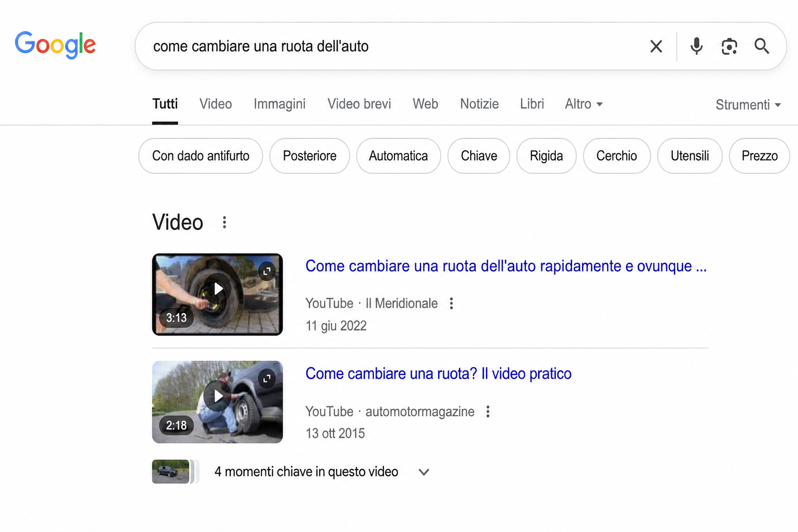Apply the Prezzo filter chip
This screenshot has width=798, height=532.
pyautogui.click(x=760, y=156)
